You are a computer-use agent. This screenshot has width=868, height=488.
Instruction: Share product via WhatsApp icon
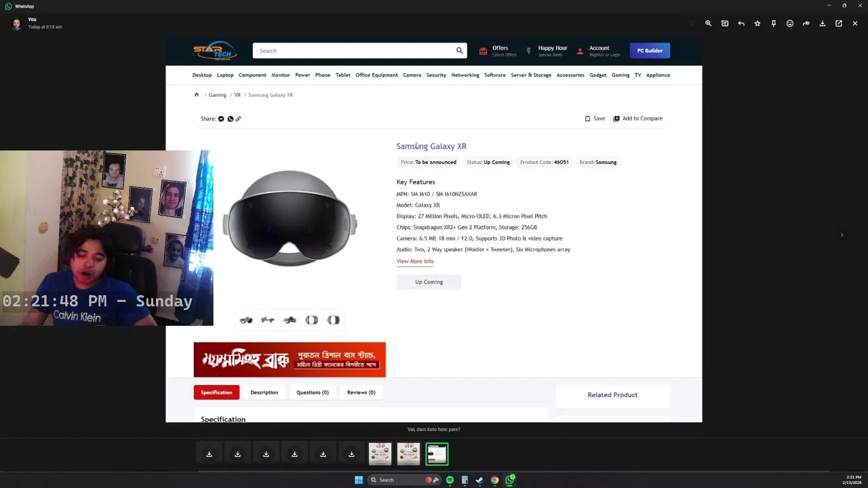tap(230, 119)
